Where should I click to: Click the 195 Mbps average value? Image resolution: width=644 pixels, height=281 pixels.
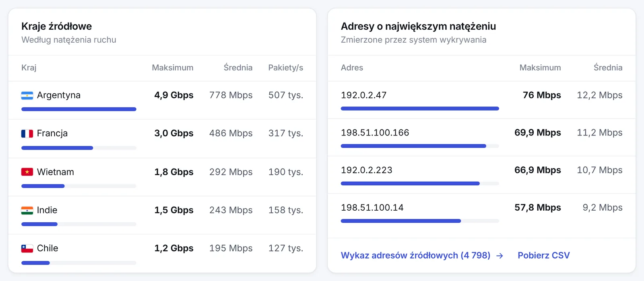(231, 248)
